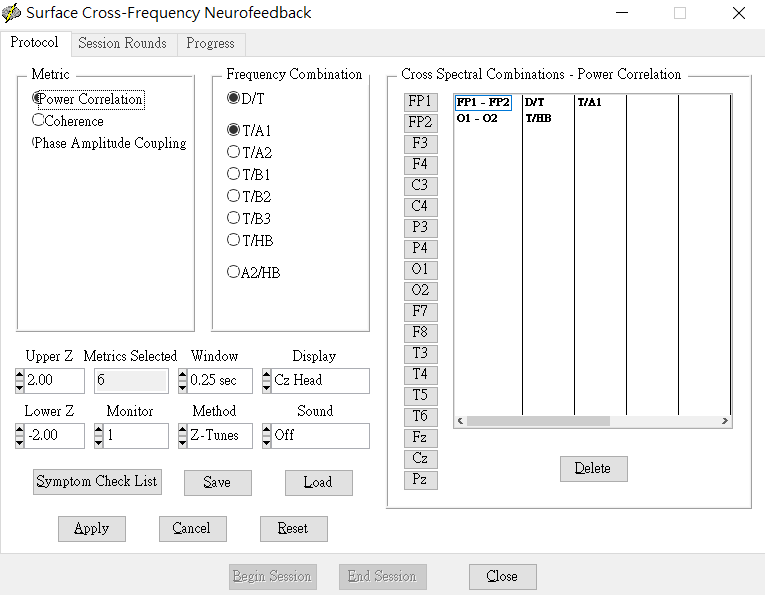765x595 pixels.
Task: Click the Method selection spinner arrows
Action: coord(182,436)
